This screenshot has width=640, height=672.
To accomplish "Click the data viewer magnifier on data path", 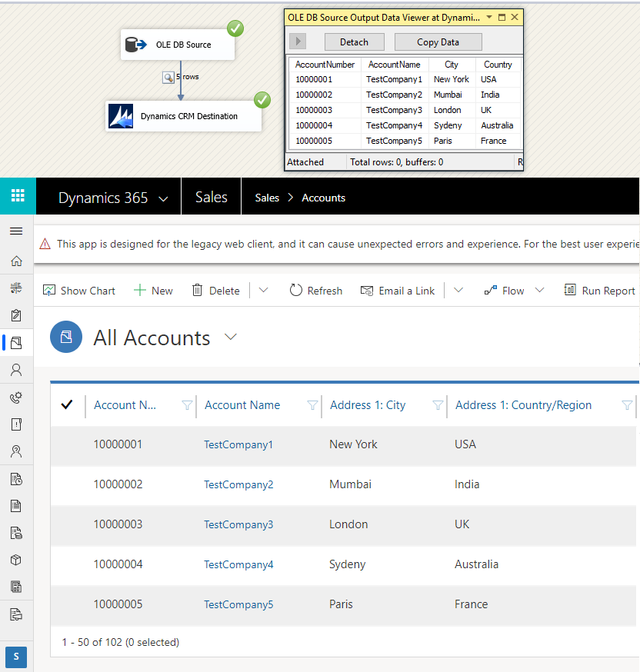I will point(168,77).
